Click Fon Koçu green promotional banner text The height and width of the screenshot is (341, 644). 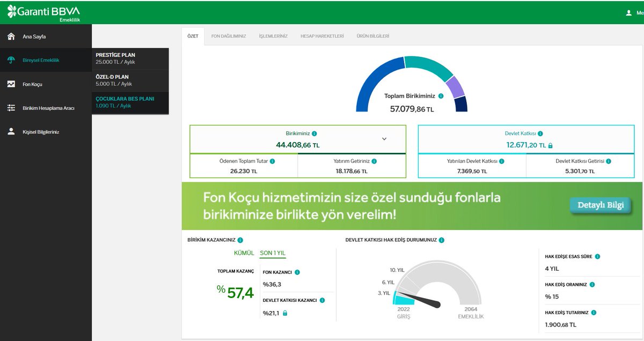(352, 206)
